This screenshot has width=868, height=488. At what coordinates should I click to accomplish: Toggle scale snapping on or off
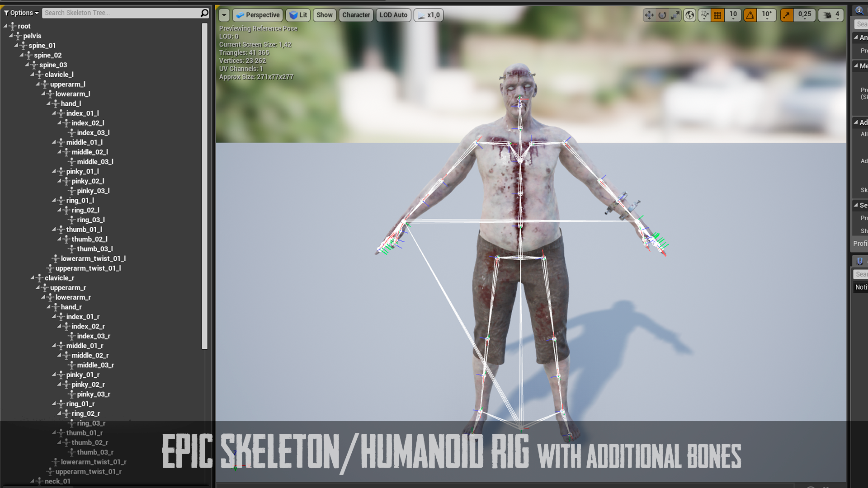click(787, 15)
